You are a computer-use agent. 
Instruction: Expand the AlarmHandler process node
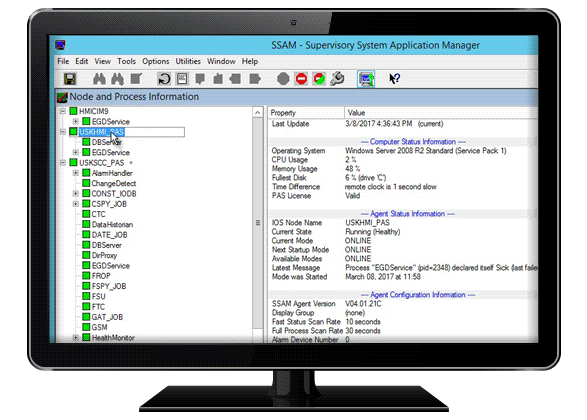[x=76, y=173]
